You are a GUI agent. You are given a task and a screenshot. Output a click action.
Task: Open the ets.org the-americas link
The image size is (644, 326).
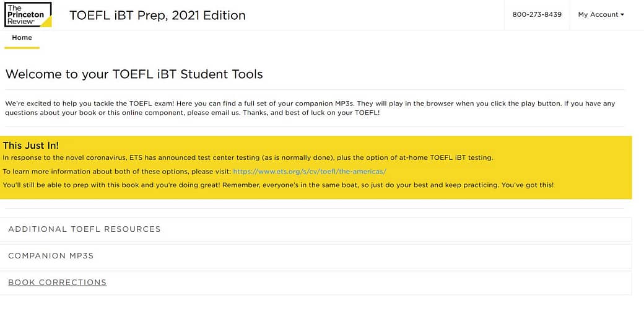click(310, 172)
